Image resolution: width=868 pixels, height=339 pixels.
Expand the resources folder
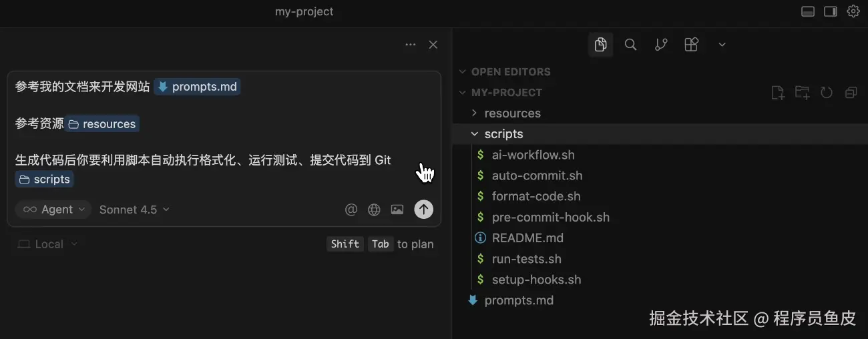click(x=512, y=113)
